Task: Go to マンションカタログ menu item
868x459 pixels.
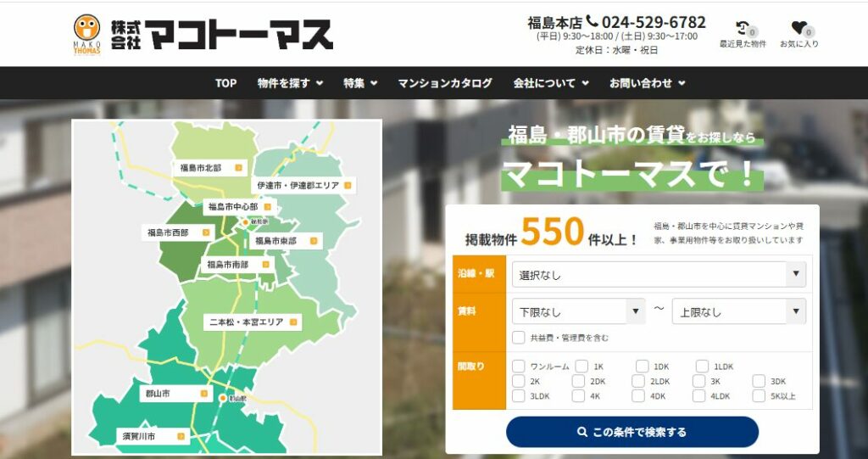Action: point(445,83)
